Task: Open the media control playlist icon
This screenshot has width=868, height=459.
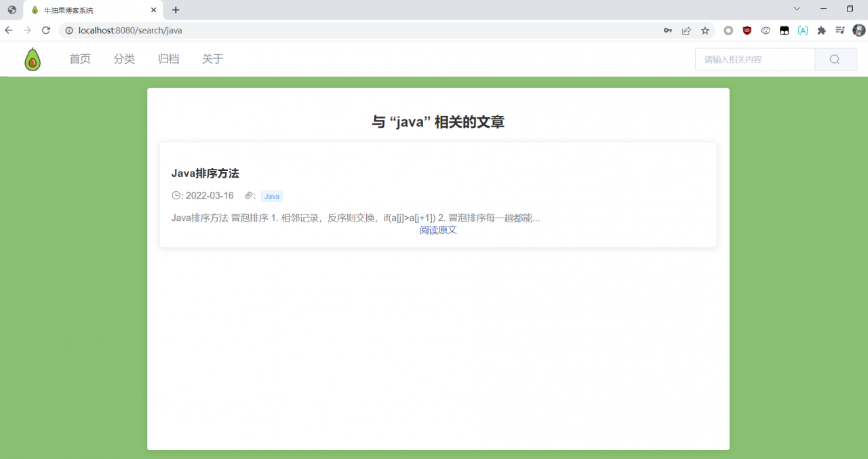Action: coord(840,31)
